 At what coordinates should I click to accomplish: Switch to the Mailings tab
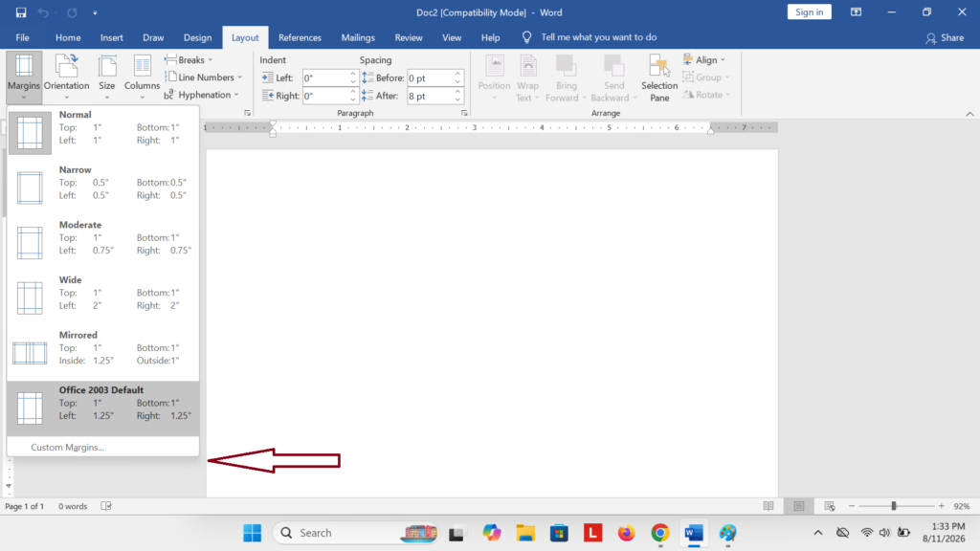[x=358, y=37]
